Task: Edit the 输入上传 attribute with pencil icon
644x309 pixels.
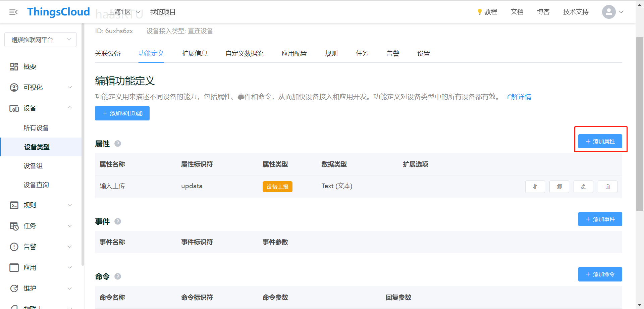Action: click(583, 187)
